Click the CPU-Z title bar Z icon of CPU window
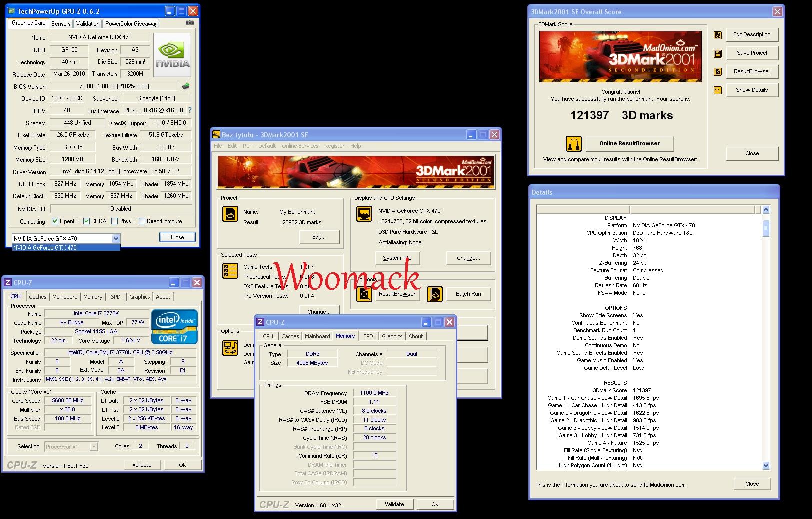The height and width of the screenshot is (519, 812). point(8,283)
